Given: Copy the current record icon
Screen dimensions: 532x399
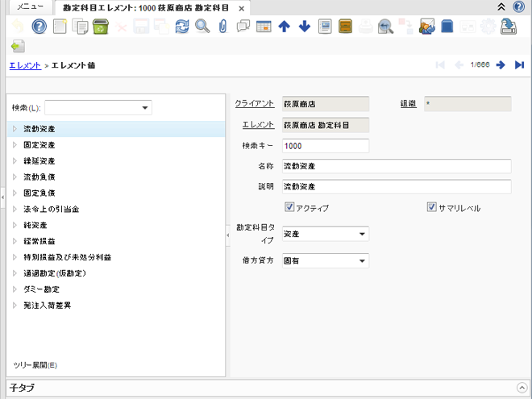Looking at the screenshot, I should [x=80, y=26].
